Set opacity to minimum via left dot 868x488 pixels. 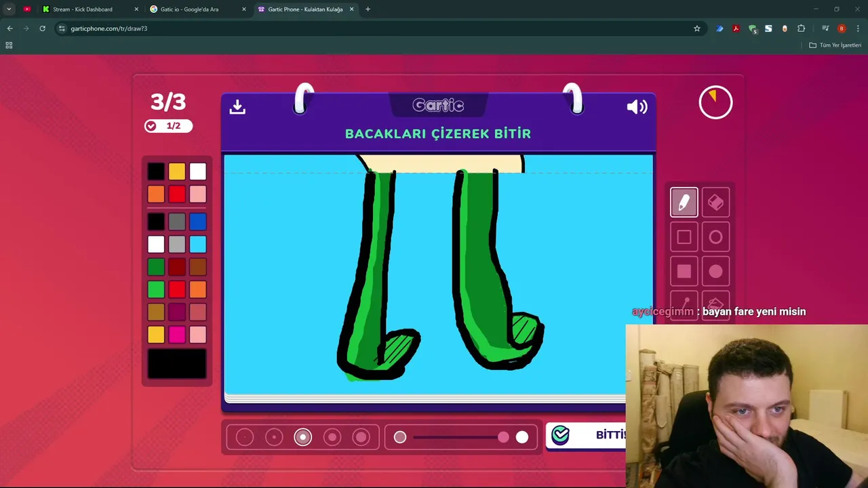click(x=400, y=437)
